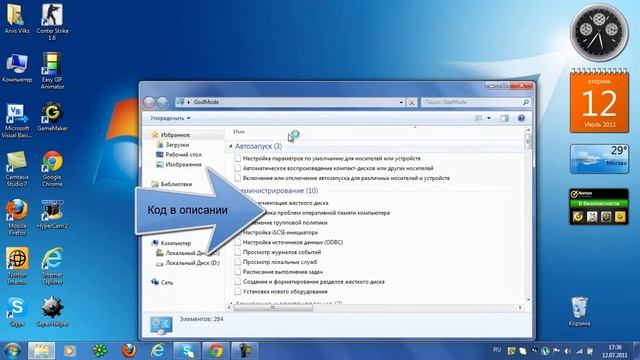
Task: Launch Easy GIF Animator from desktop
Action: 52,70
